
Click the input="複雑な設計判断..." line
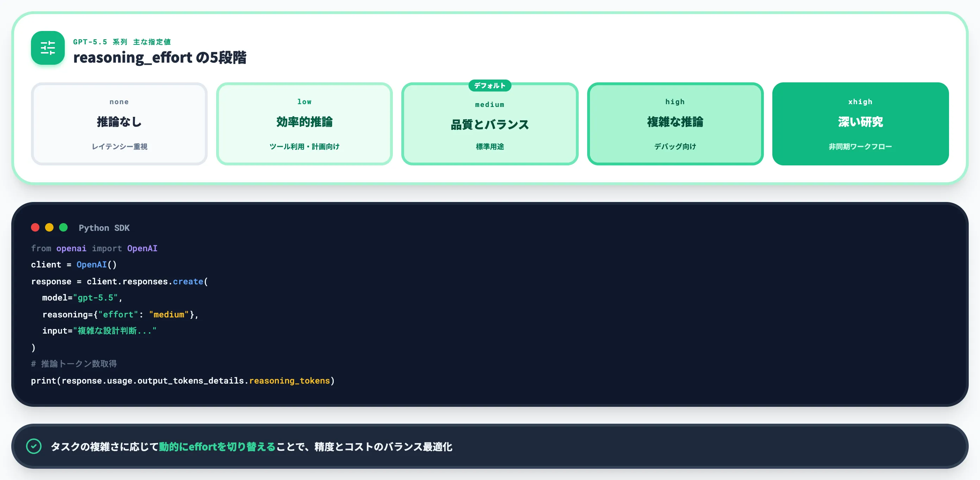click(x=99, y=331)
